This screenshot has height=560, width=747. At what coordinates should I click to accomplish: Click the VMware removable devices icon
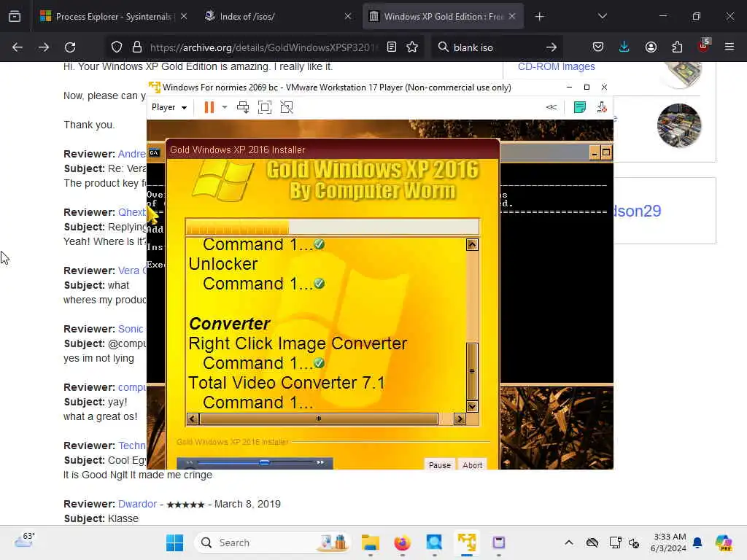click(x=602, y=107)
